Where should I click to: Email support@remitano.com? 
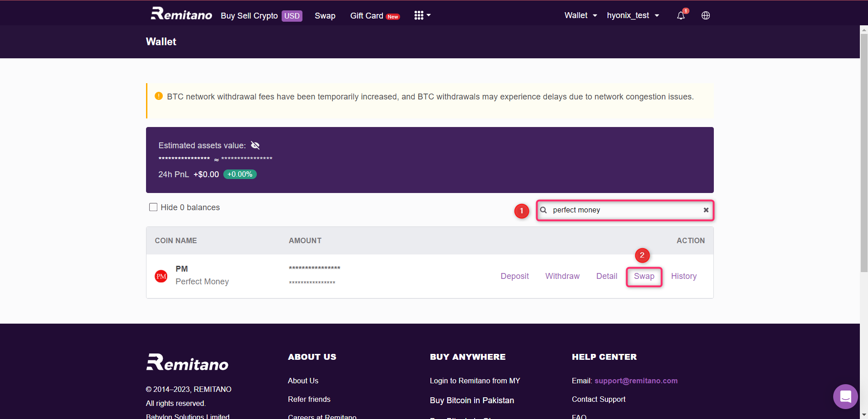pyautogui.click(x=636, y=381)
